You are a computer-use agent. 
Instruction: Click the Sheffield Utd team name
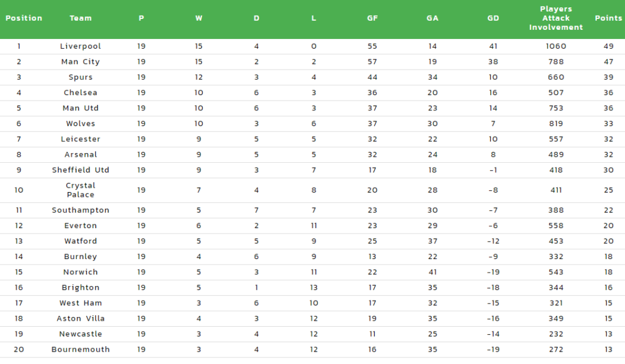(81, 170)
